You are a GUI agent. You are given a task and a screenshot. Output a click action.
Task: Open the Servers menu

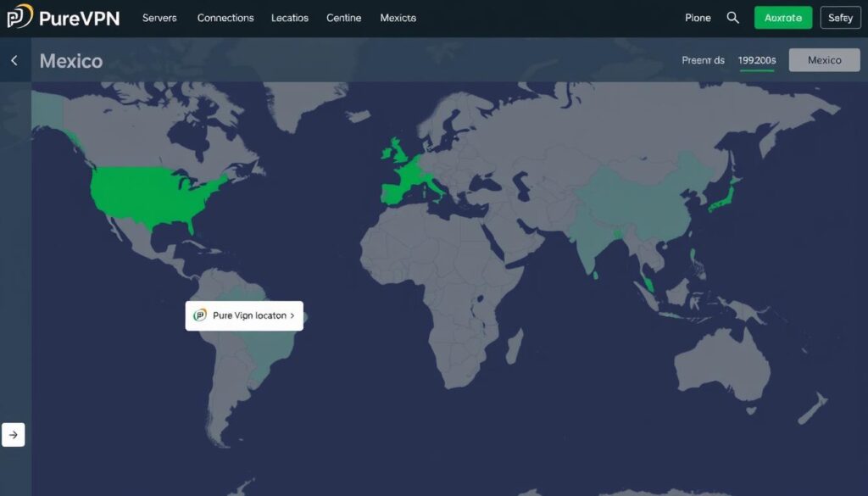(x=159, y=18)
